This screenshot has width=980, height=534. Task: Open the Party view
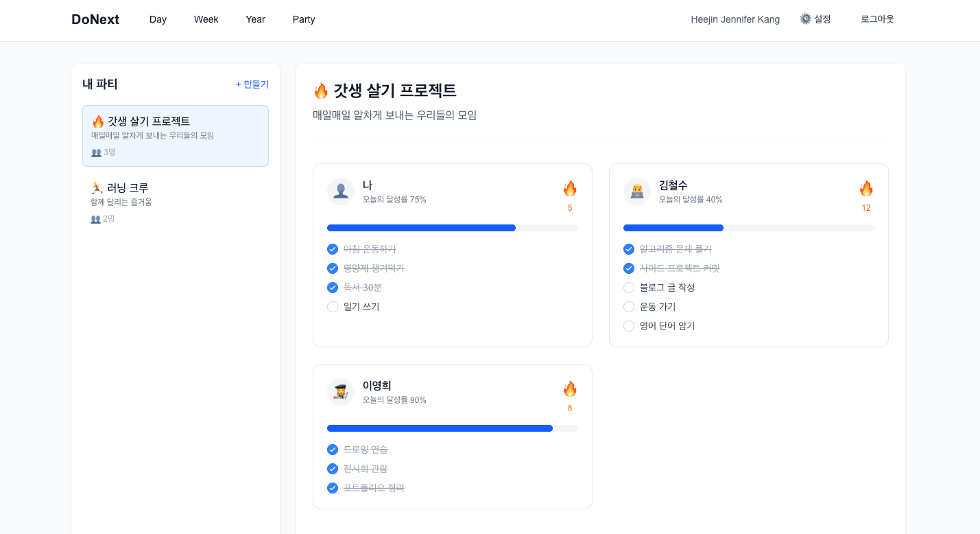[303, 19]
